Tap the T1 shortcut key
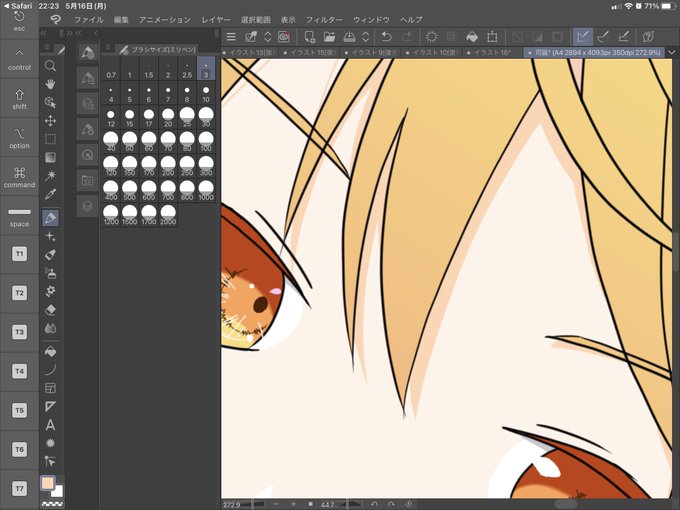This screenshot has height=510, width=680. 19,254
